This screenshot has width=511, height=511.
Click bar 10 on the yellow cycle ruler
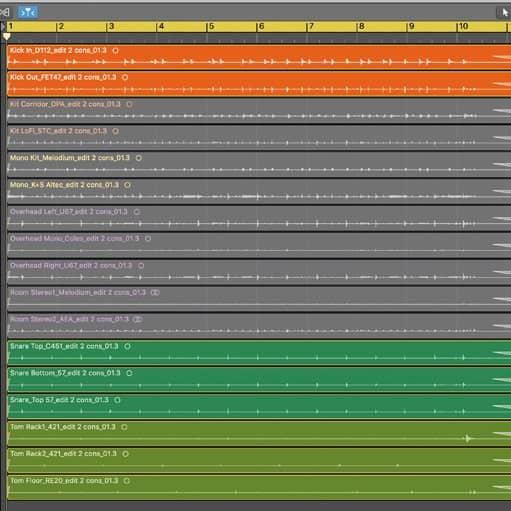pyautogui.click(x=463, y=27)
